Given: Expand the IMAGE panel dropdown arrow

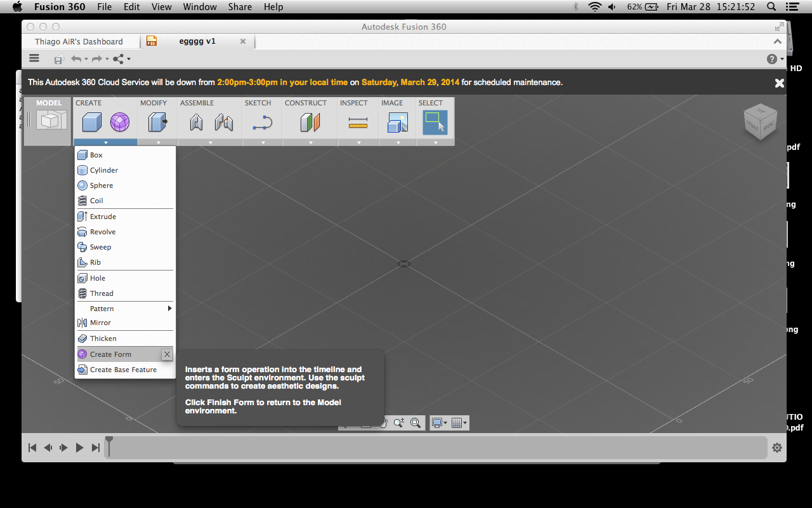Looking at the screenshot, I should (398, 143).
